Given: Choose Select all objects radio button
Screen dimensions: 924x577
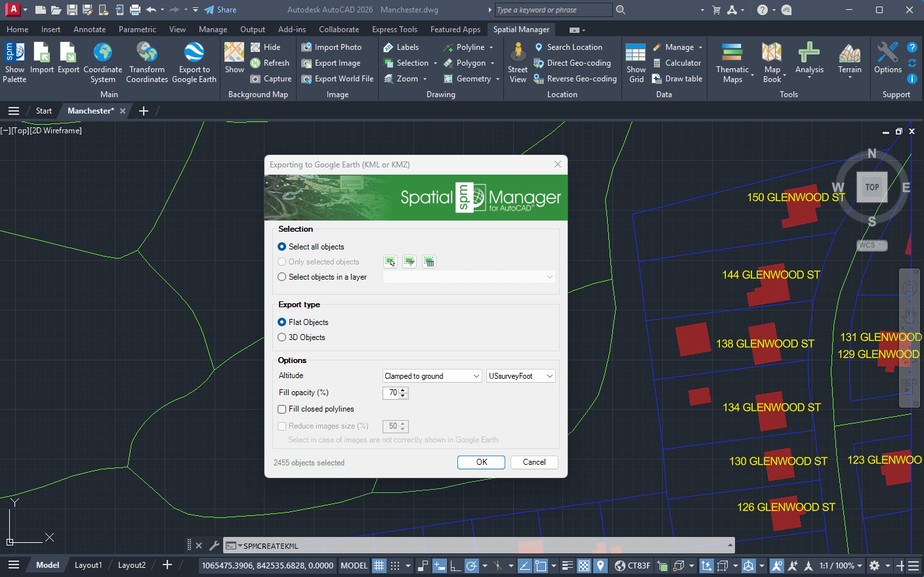Looking at the screenshot, I should 282,247.
